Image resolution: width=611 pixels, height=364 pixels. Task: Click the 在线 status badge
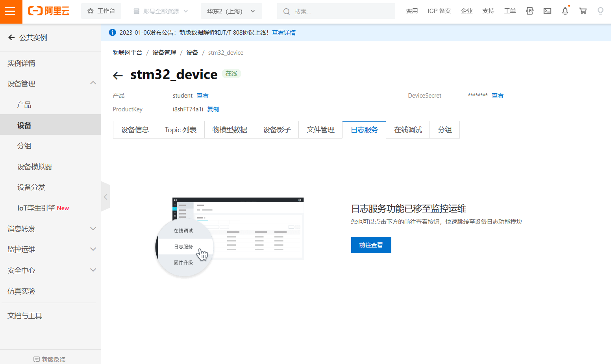(231, 74)
